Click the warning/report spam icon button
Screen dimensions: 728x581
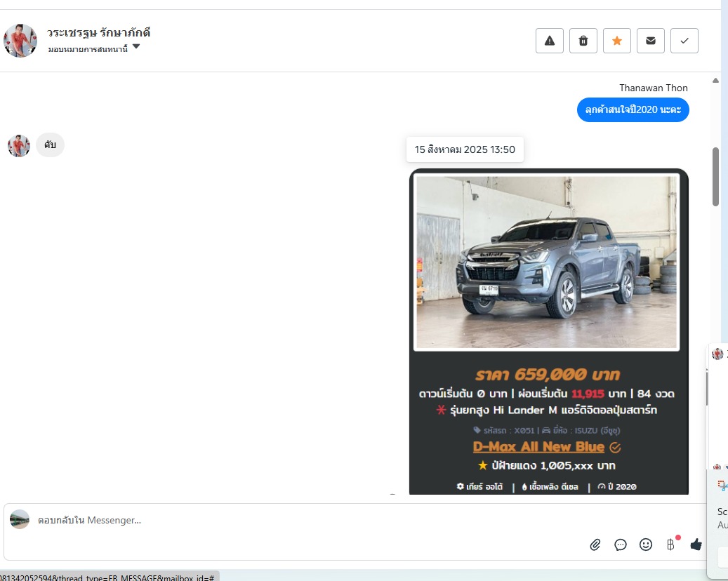[x=549, y=41]
